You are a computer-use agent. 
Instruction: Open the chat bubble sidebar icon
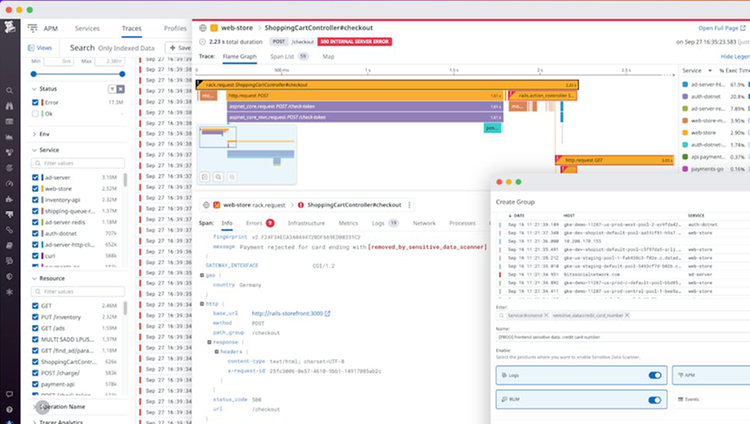9,394
